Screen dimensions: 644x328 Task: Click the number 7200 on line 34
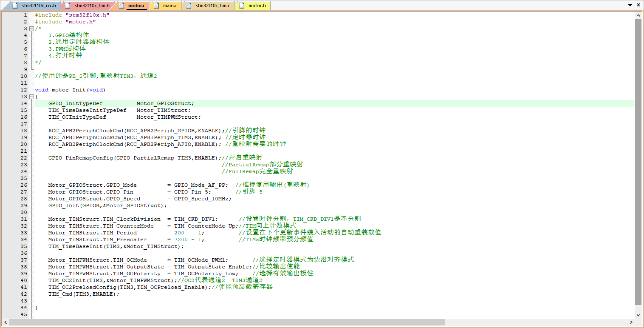coord(181,240)
